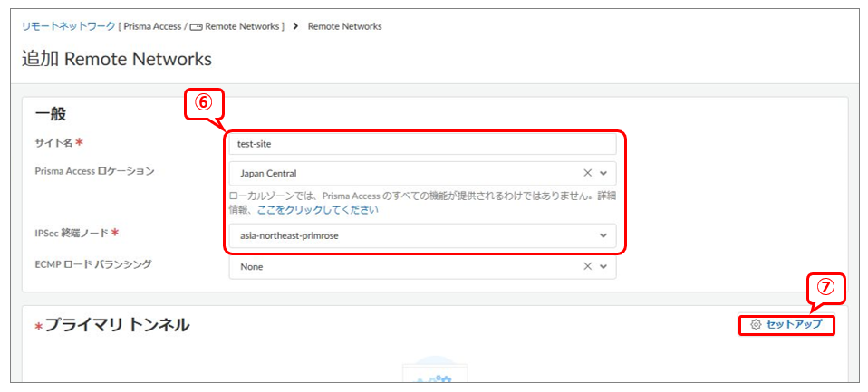Select the last Remote Networks breadcrumb item
This screenshot has width=868, height=392.
click(x=344, y=26)
